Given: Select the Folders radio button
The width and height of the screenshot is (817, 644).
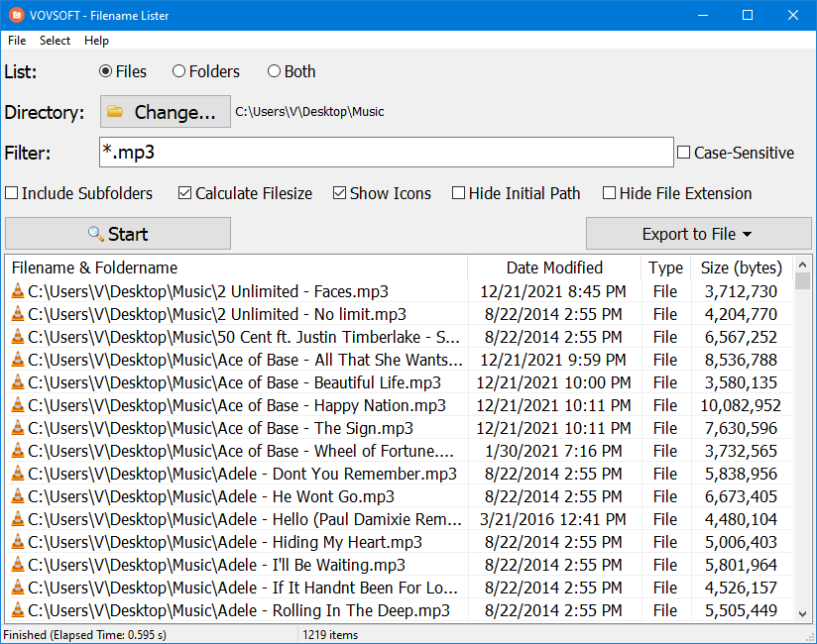Looking at the screenshot, I should coord(178,71).
